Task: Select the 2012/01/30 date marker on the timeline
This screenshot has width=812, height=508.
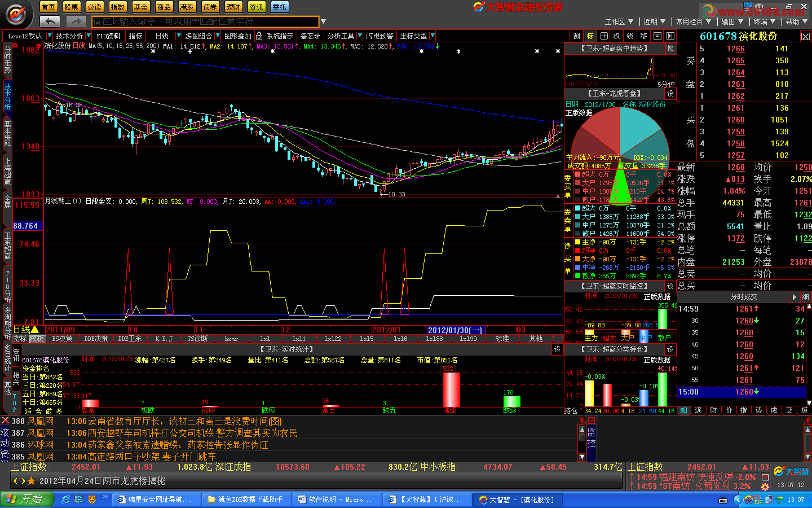Action: coord(455,330)
